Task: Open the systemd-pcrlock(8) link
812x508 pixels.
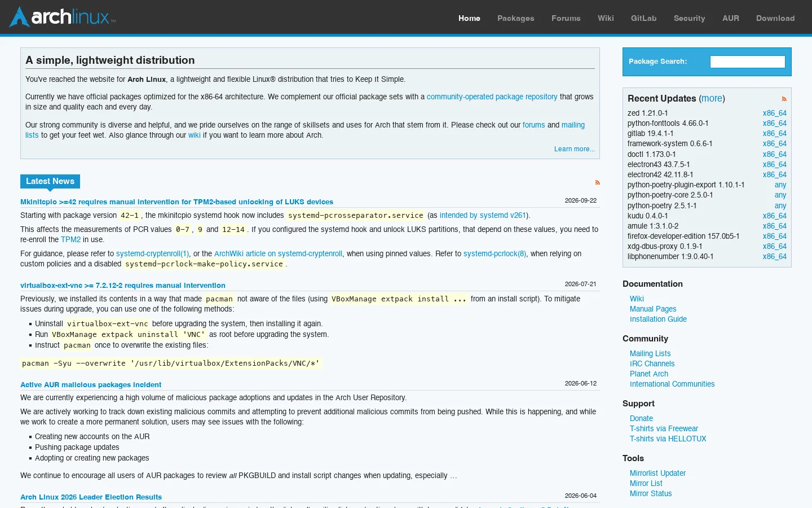Action: 495,253
